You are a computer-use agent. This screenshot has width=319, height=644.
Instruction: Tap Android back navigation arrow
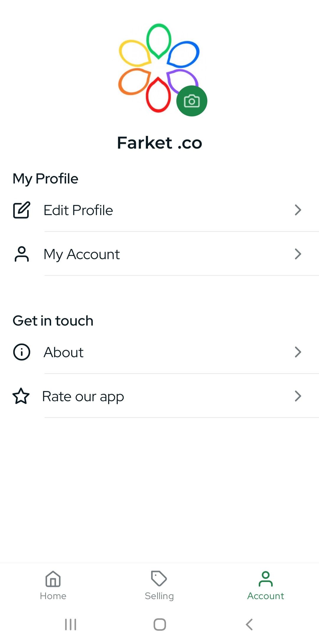[249, 625]
